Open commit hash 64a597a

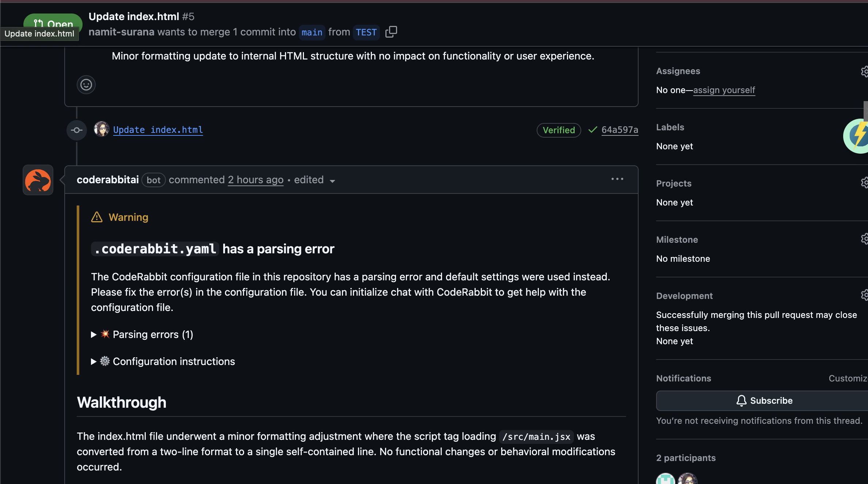coord(620,130)
